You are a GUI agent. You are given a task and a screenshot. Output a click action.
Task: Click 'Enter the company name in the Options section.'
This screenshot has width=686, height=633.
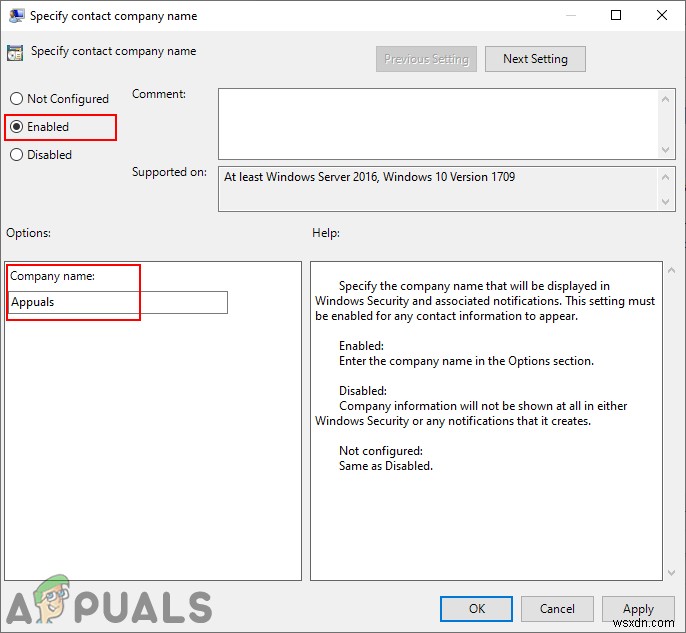466,361
